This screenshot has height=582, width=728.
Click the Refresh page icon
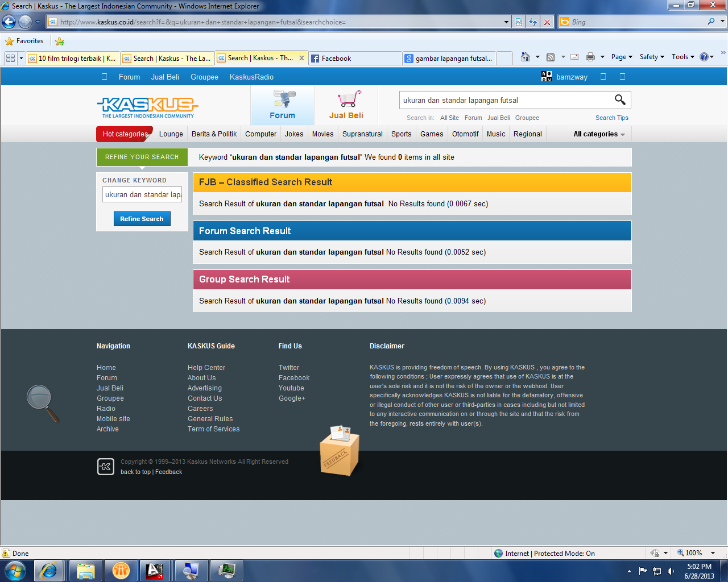click(533, 22)
